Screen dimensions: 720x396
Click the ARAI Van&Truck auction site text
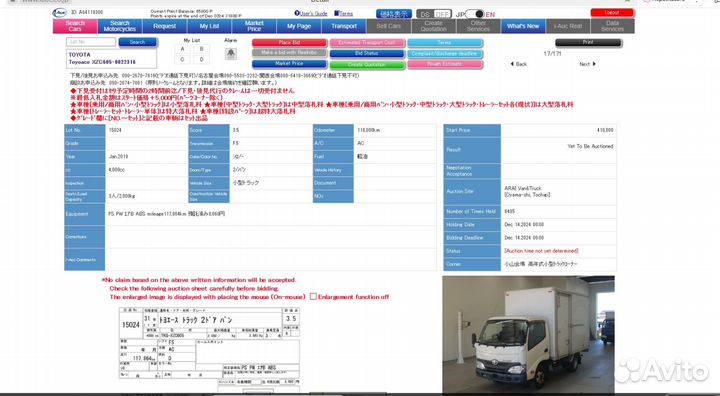[x=527, y=191]
